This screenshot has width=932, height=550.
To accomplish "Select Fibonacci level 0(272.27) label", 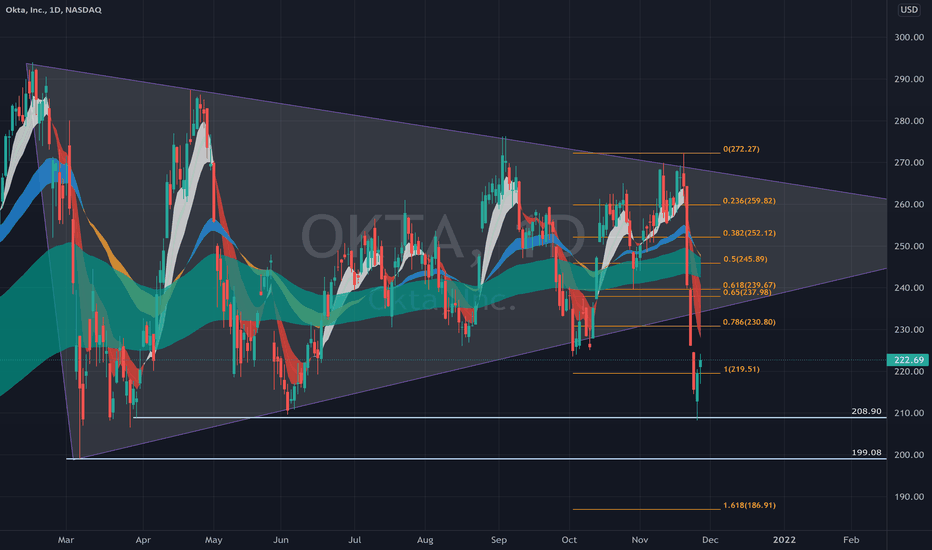I will click(741, 149).
